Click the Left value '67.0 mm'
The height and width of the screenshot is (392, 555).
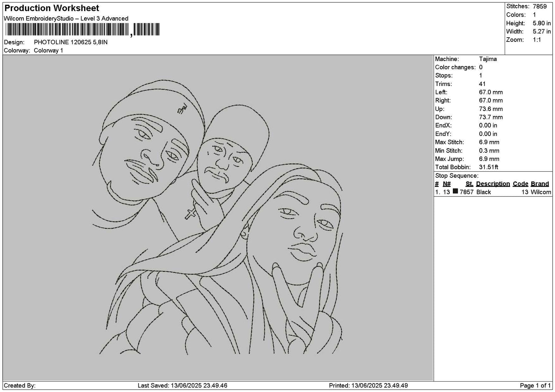pos(491,92)
